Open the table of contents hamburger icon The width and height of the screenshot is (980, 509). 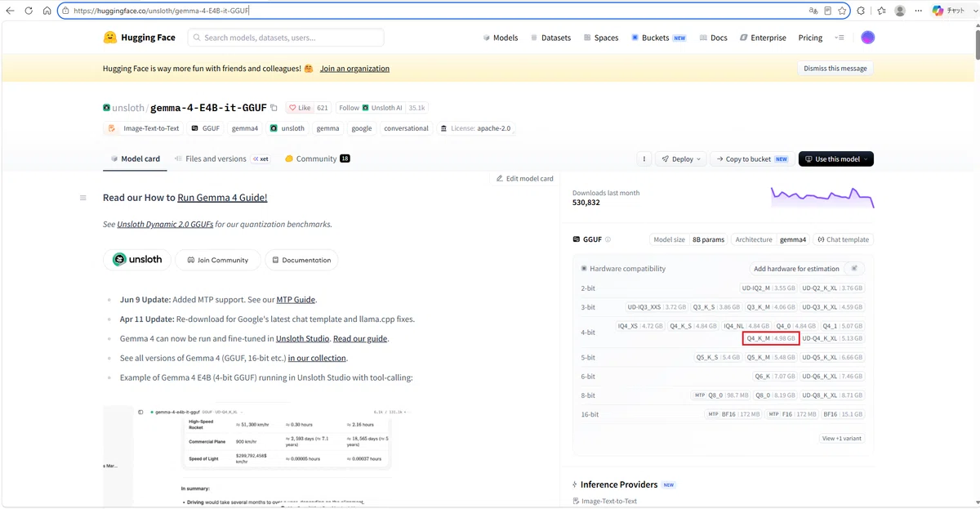click(82, 198)
